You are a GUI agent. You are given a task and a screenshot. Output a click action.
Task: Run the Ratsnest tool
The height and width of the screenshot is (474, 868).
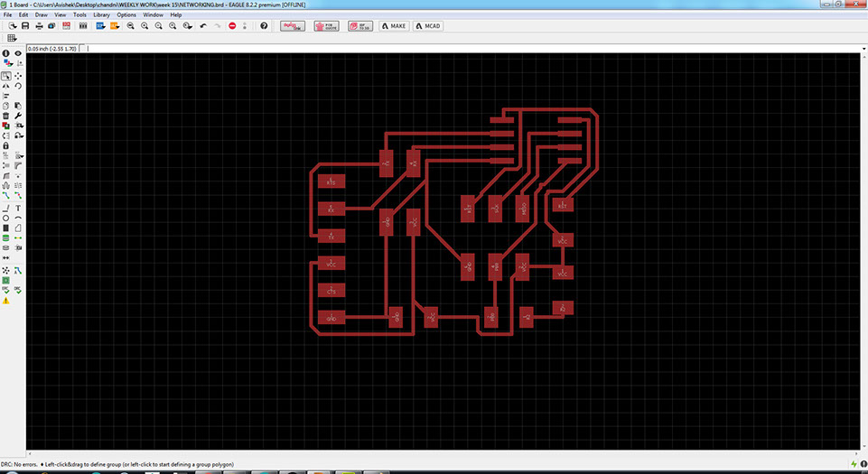click(x=5, y=271)
